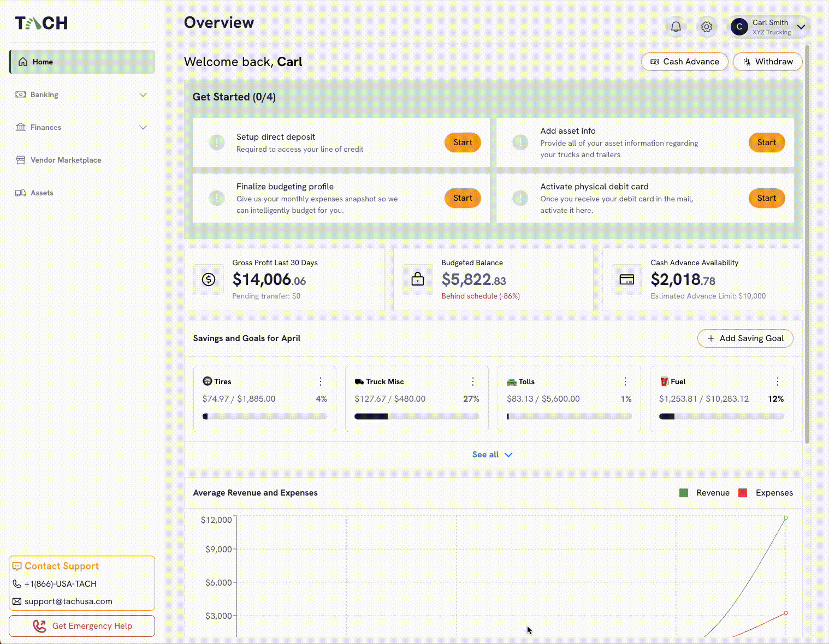Screen dimensions: 829x644
Task: Click the Tires goal progress bar
Action: pyautogui.click(x=265, y=416)
